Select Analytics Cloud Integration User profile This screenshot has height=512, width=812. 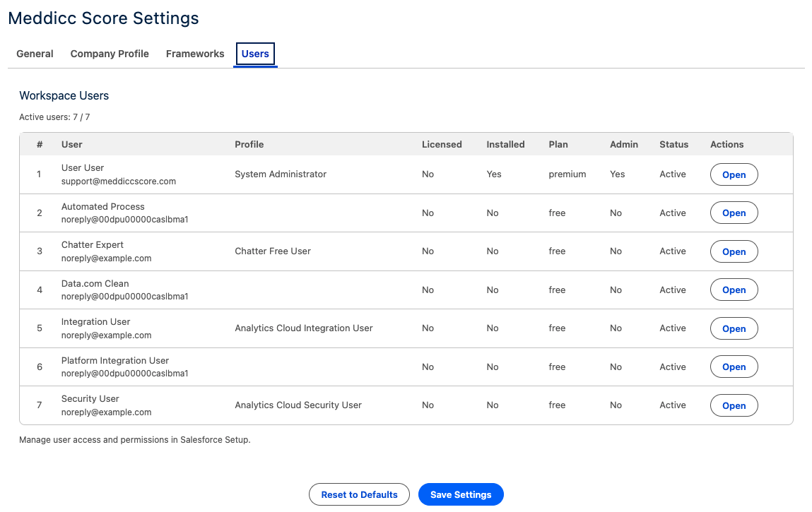tap(303, 328)
